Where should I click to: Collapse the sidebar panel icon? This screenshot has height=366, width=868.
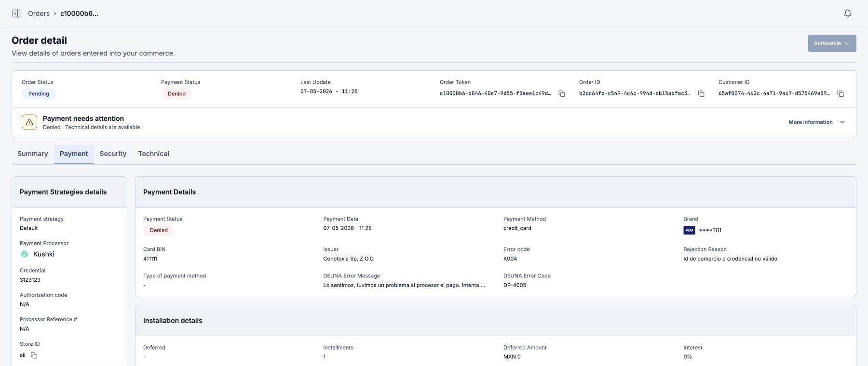[16, 13]
